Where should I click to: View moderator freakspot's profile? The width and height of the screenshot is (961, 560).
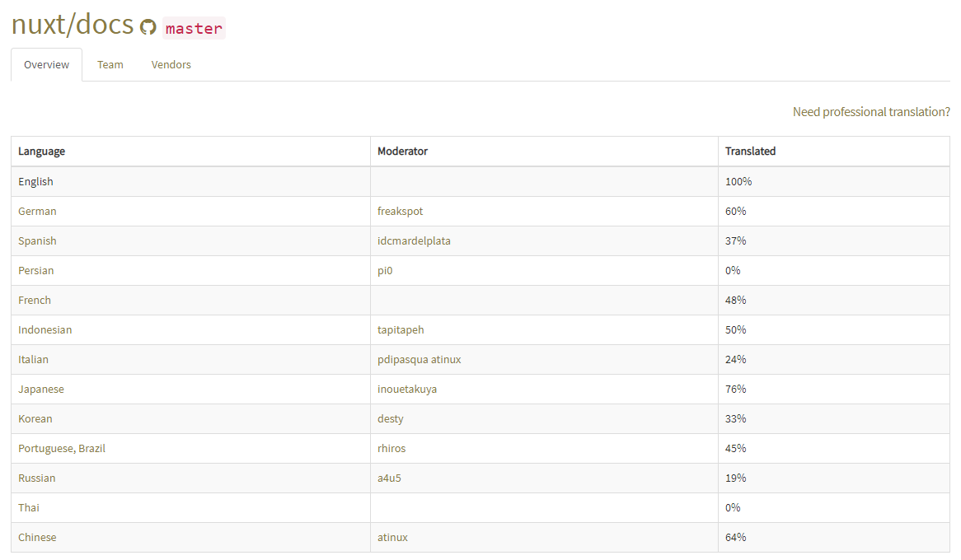400,212
